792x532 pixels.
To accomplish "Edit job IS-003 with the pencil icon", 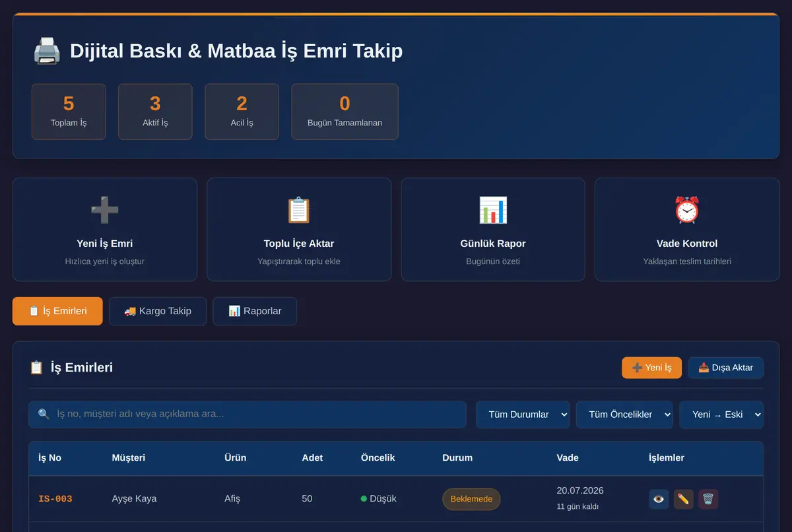I will 683,499.
